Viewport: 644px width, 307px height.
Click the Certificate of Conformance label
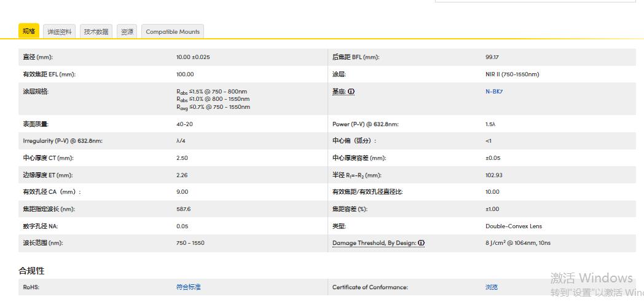(x=370, y=287)
